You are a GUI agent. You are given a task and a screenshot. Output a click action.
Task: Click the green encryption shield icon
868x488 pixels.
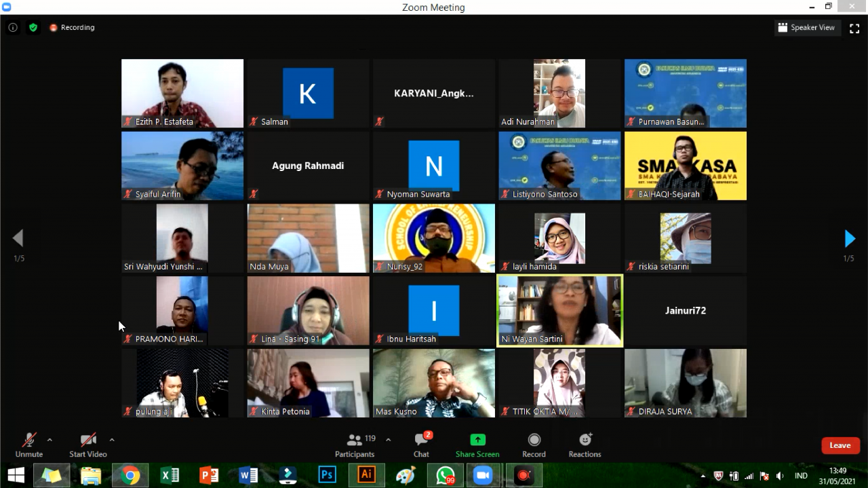click(x=33, y=28)
